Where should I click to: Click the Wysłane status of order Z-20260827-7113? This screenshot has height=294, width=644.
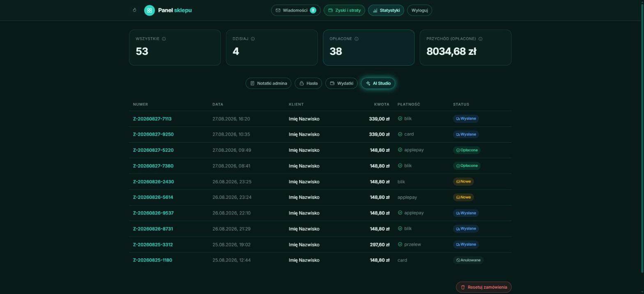pos(466,119)
